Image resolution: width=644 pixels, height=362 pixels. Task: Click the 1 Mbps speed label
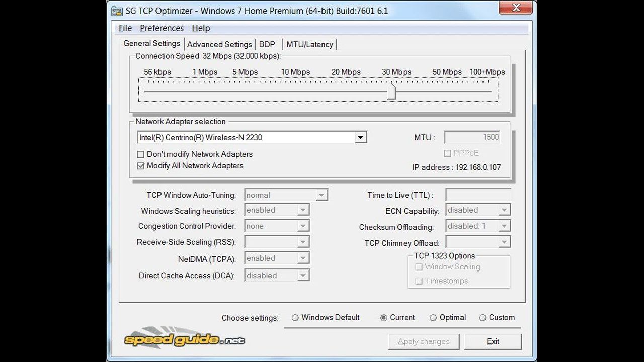click(x=205, y=72)
